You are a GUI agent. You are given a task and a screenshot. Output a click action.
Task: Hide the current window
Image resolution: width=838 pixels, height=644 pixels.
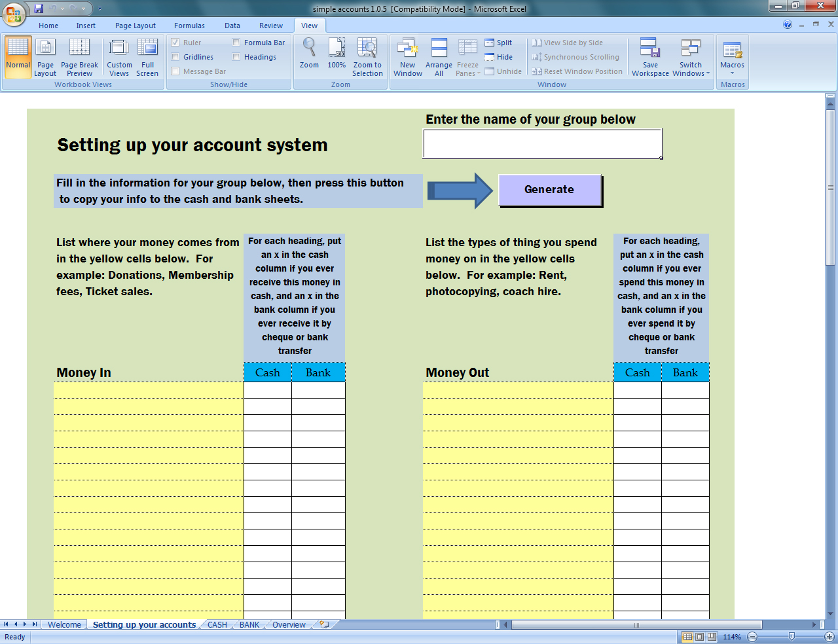(x=498, y=57)
